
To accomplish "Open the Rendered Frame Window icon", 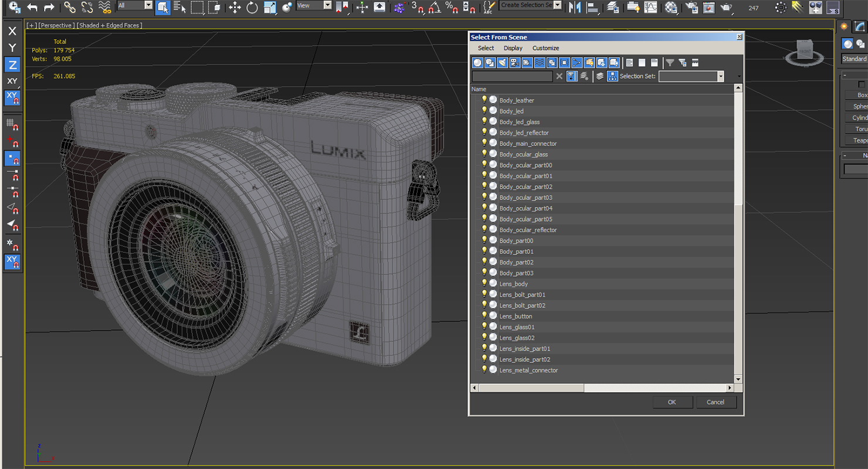I will (x=709, y=7).
